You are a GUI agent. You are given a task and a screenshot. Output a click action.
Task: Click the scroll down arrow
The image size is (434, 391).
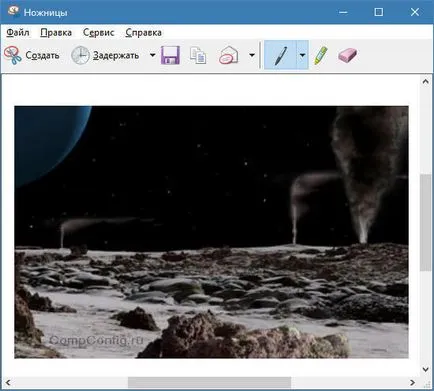425,369
